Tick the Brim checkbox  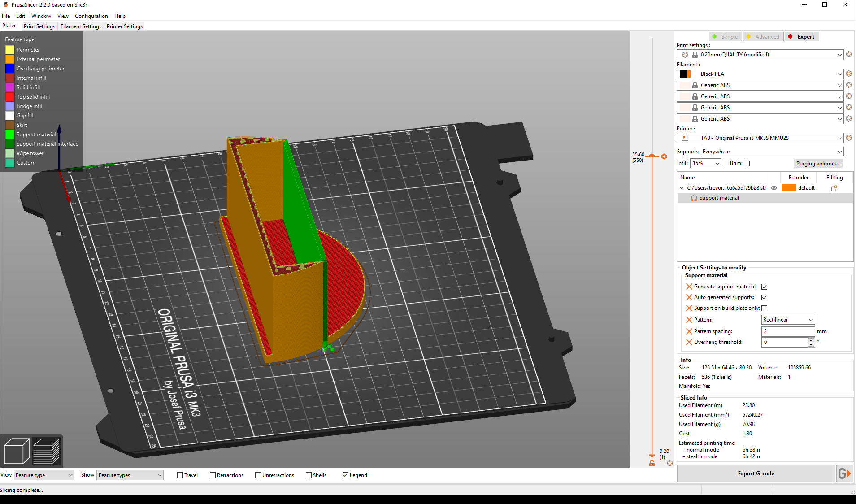pyautogui.click(x=747, y=163)
